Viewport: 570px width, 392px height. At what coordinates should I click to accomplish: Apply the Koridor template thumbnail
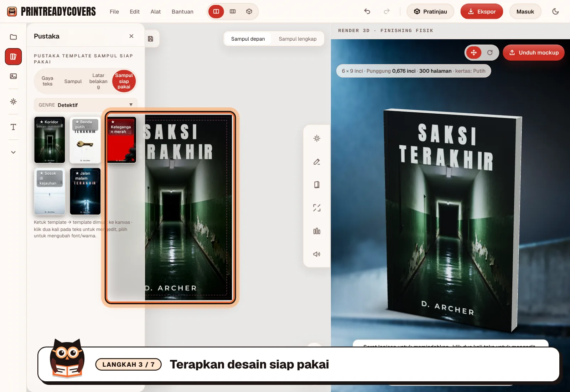(x=50, y=140)
